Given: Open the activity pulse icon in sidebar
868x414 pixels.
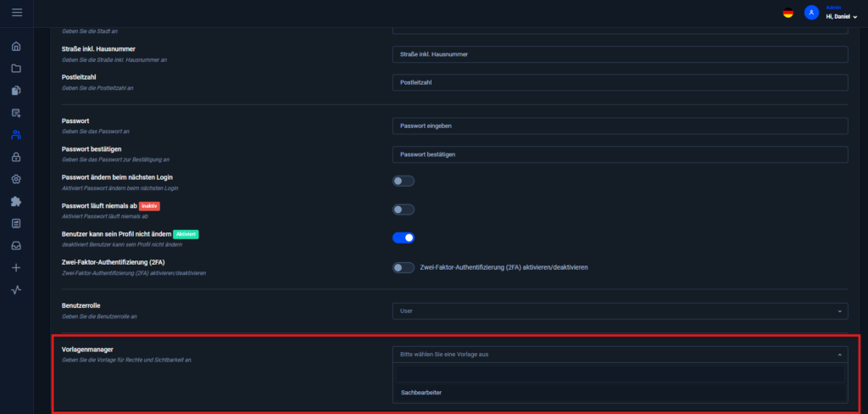Looking at the screenshot, I should (16, 290).
